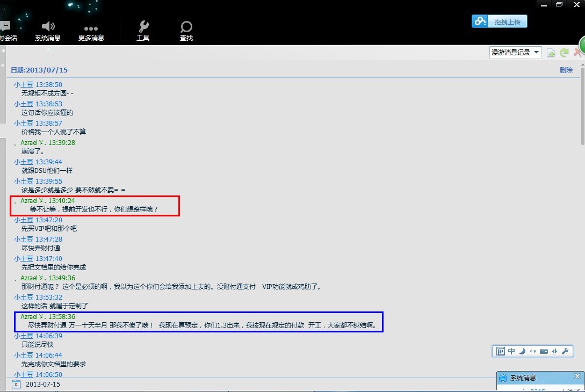Click sender line 小土豆 13:53:32

(x=38, y=297)
